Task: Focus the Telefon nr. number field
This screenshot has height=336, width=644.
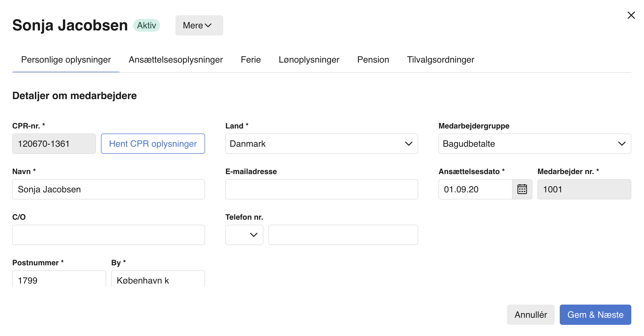Action: click(343, 235)
